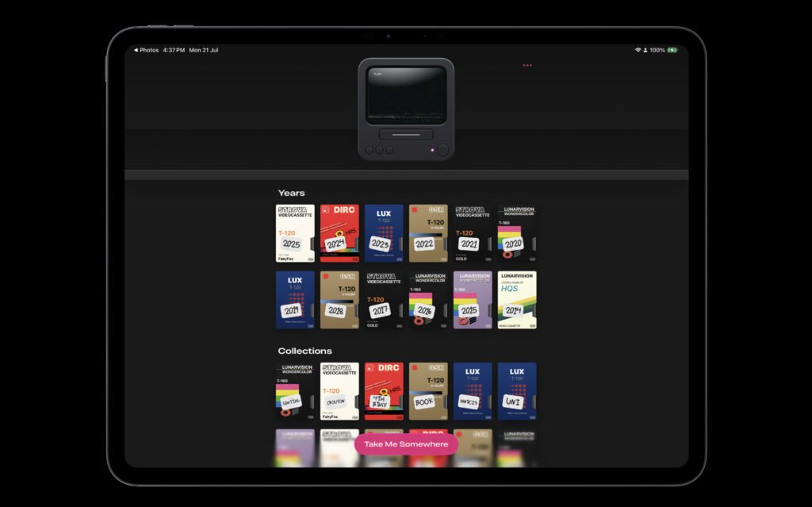Tap the retro TV screen playing static
Screen dimensions: 812x507
coord(406,95)
